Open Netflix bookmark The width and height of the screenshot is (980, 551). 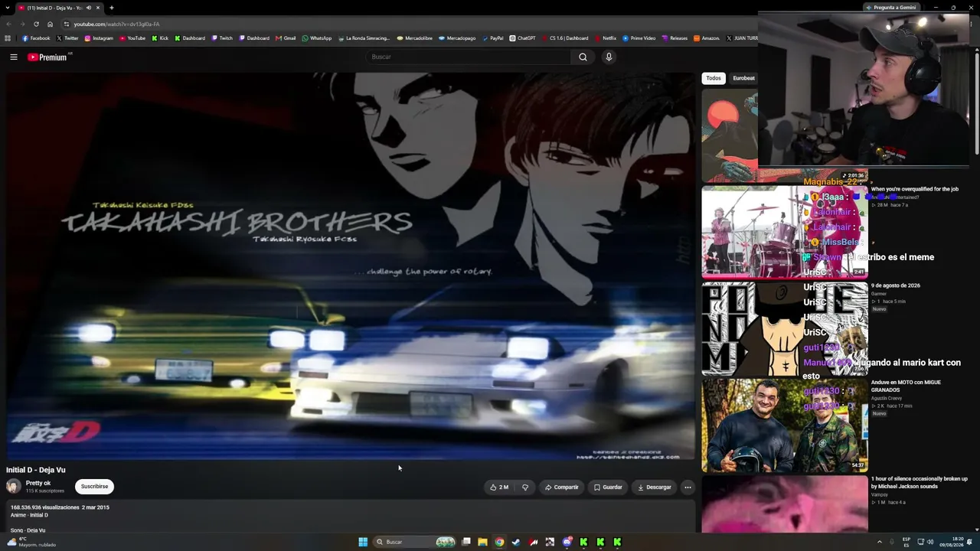coord(605,38)
